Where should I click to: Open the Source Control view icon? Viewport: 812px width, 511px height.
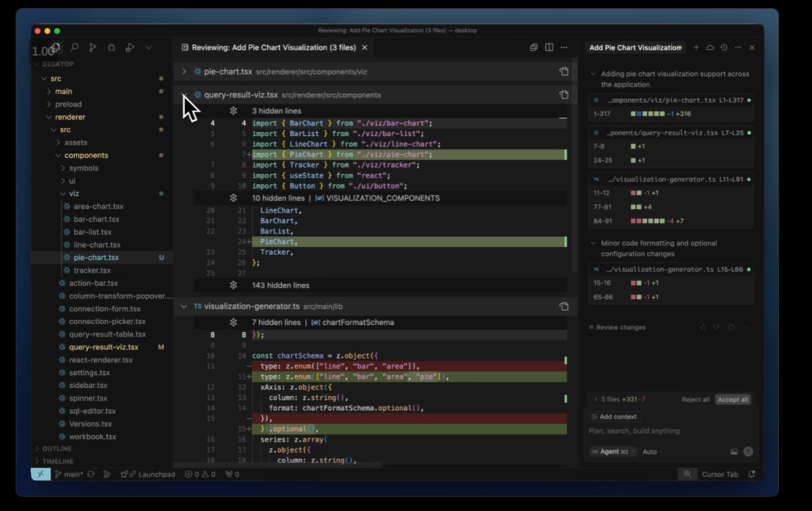coord(92,47)
